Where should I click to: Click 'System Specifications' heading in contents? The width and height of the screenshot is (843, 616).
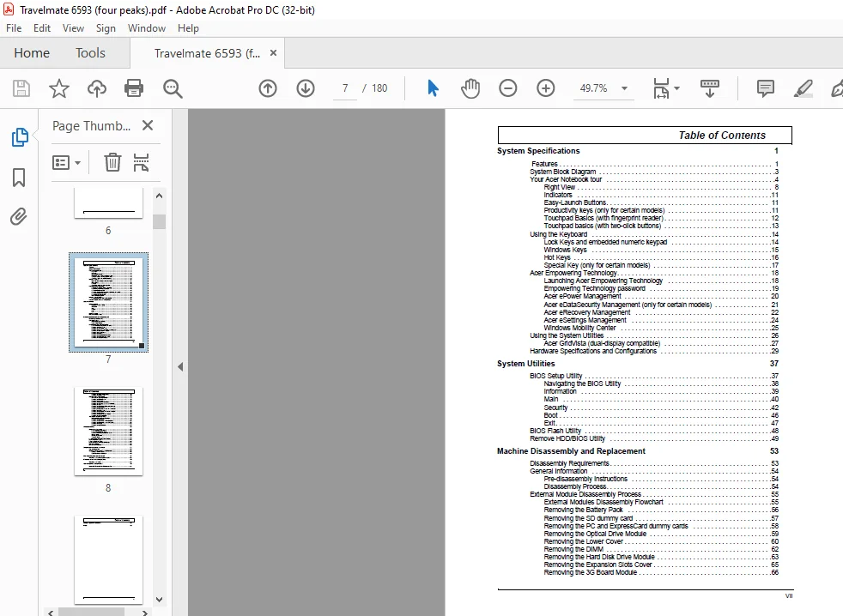tap(538, 151)
